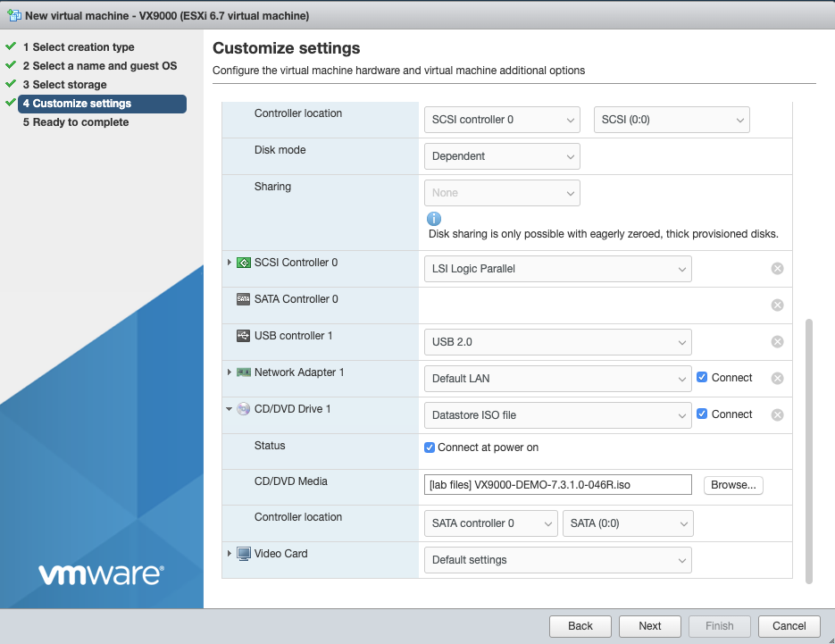Open the LSI Logic Parallel dropdown

pyautogui.click(x=557, y=269)
